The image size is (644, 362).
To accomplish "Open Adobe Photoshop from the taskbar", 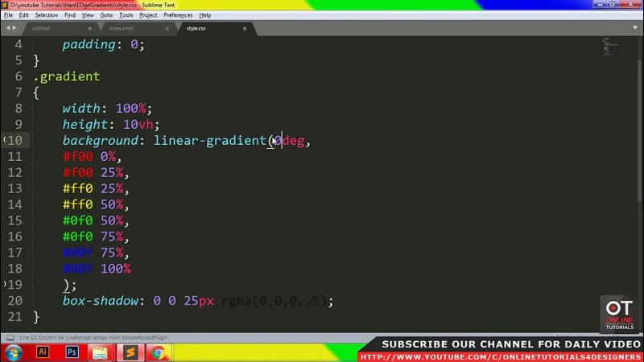I will (x=72, y=352).
